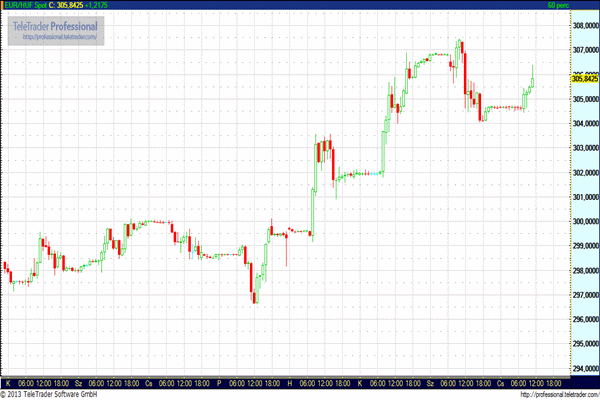The height and width of the screenshot is (400, 600).
Task: Click the 297,0000 price axis label
Action: tap(584, 295)
